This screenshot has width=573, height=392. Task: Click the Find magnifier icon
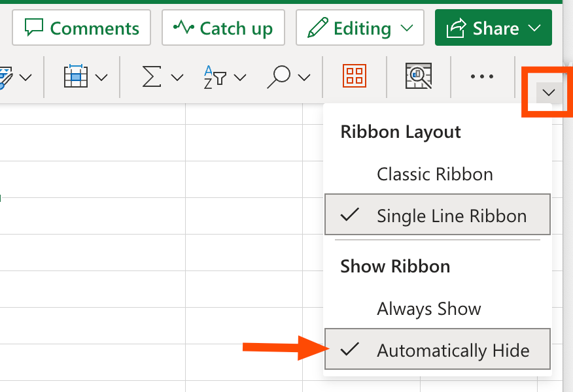coord(279,76)
